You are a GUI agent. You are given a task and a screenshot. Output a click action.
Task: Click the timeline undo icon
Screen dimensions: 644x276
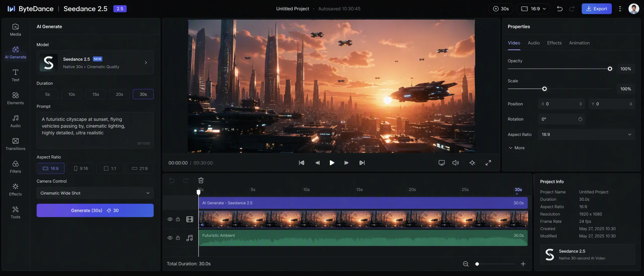coord(172,180)
